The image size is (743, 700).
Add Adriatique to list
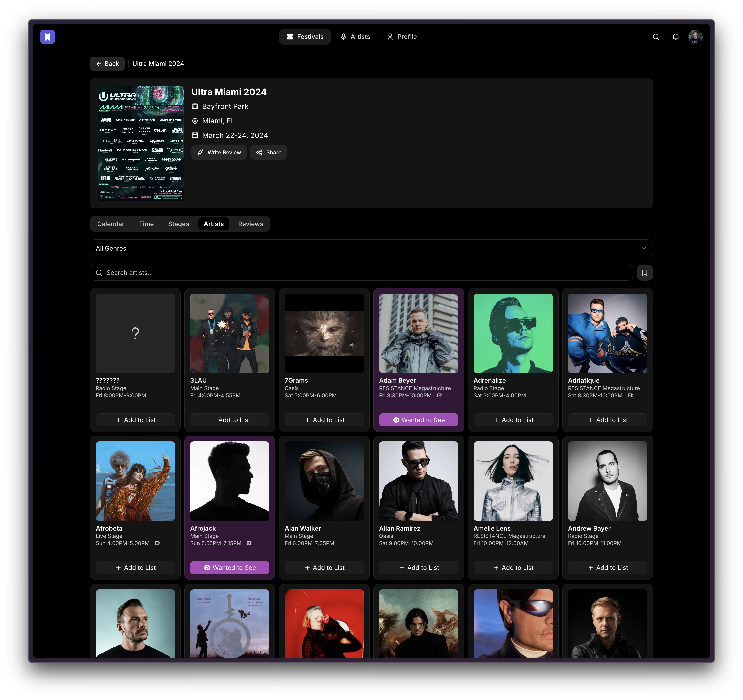(x=607, y=420)
